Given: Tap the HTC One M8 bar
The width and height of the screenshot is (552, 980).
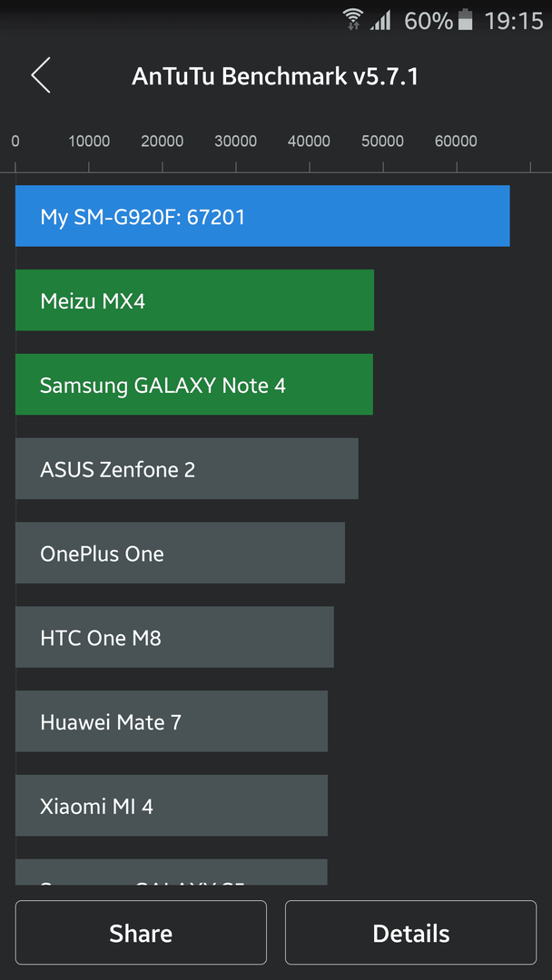Looking at the screenshot, I should (x=174, y=637).
